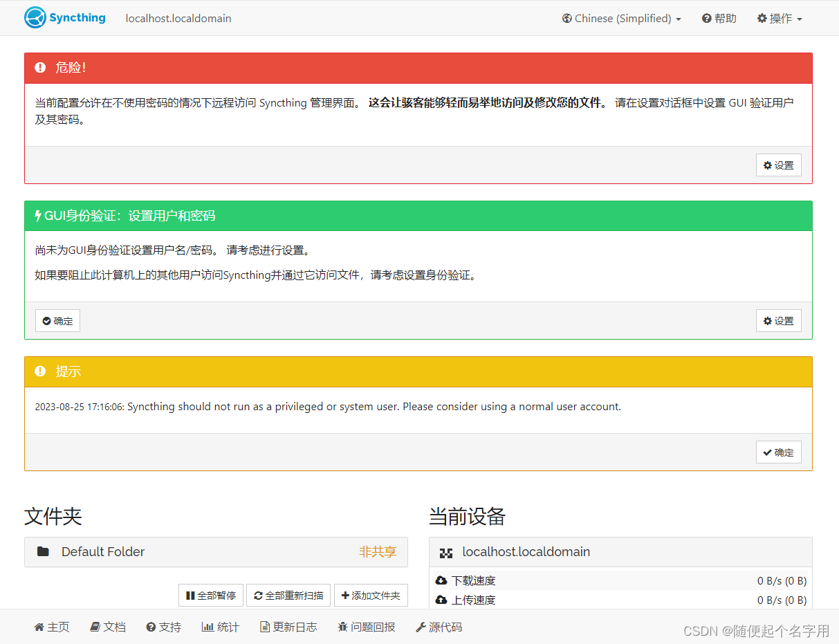
Task: Click the 2023-08-25 17:16:06 warning message text
Action: click(328, 407)
